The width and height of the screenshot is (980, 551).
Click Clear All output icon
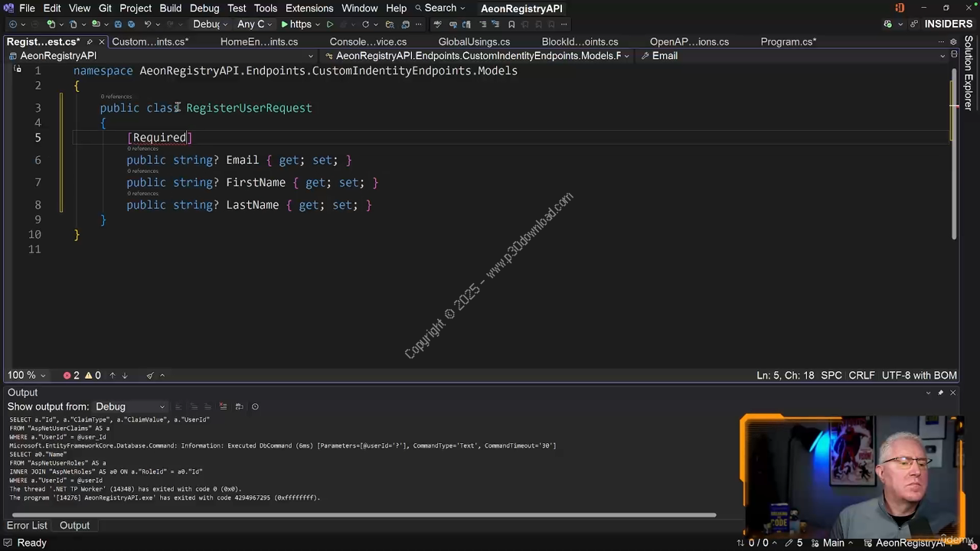tap(223, 406)
